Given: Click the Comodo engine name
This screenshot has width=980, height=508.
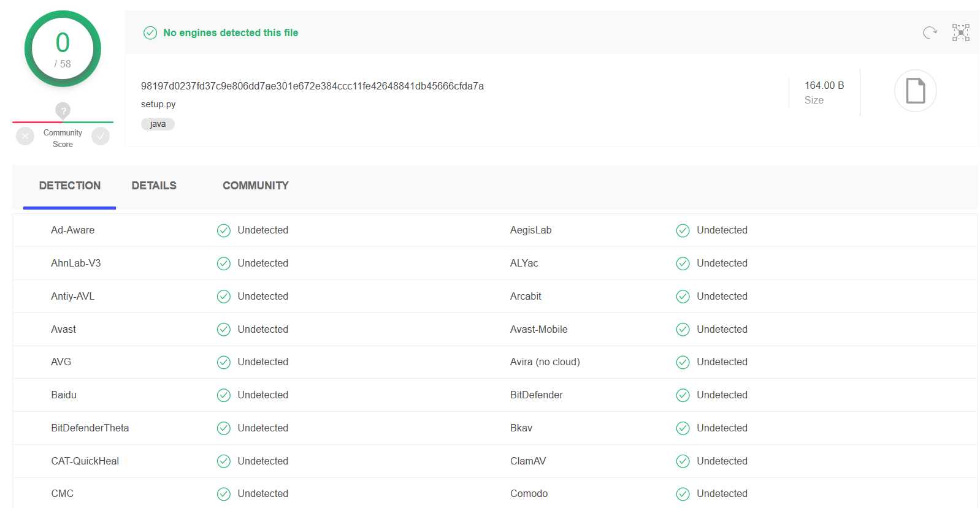Looking at the screenshot, I should 529,494.
